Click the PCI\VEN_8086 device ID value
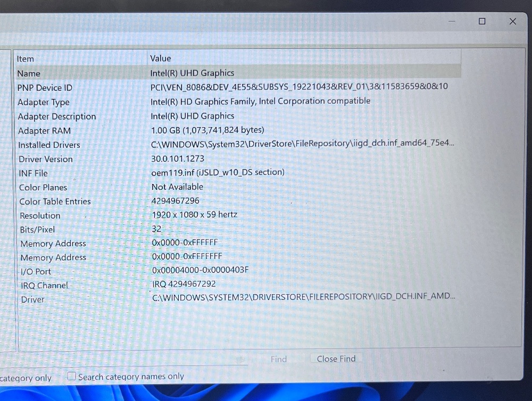532x401 pixels. click(299, 87)
